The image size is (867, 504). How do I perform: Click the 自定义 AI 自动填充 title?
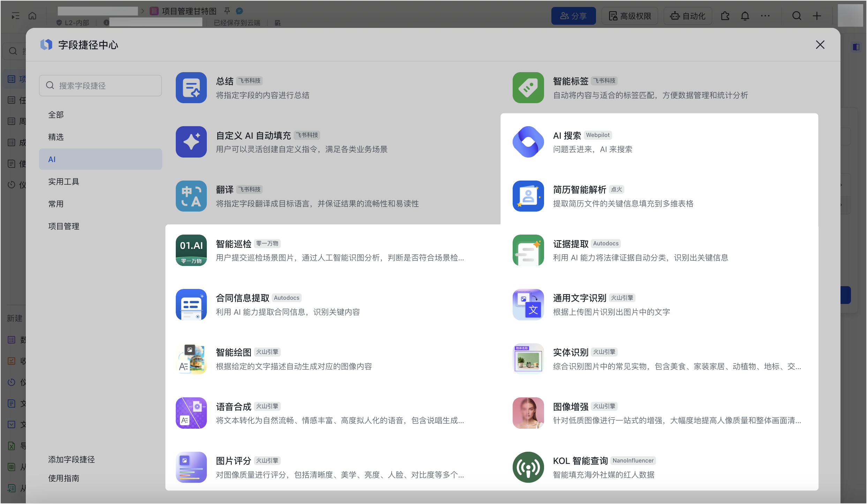(x=253, y=135)
